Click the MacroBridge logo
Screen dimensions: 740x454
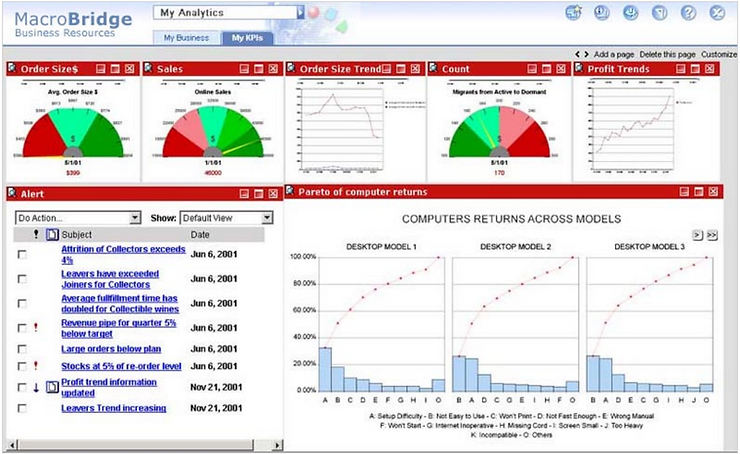pyautogui.click(x=73, y=24)
